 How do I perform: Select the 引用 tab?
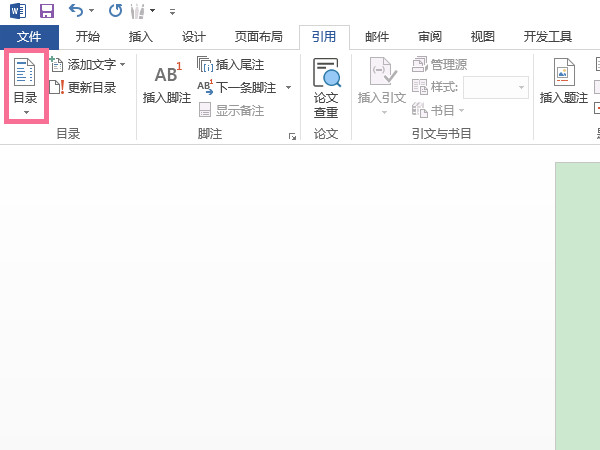(324, 37)
